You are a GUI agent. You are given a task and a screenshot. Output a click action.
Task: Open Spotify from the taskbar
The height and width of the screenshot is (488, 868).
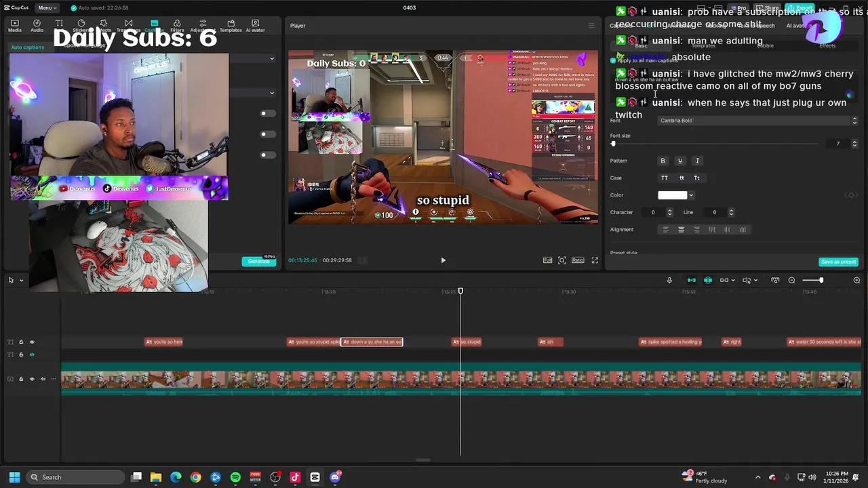click(235, 477)
